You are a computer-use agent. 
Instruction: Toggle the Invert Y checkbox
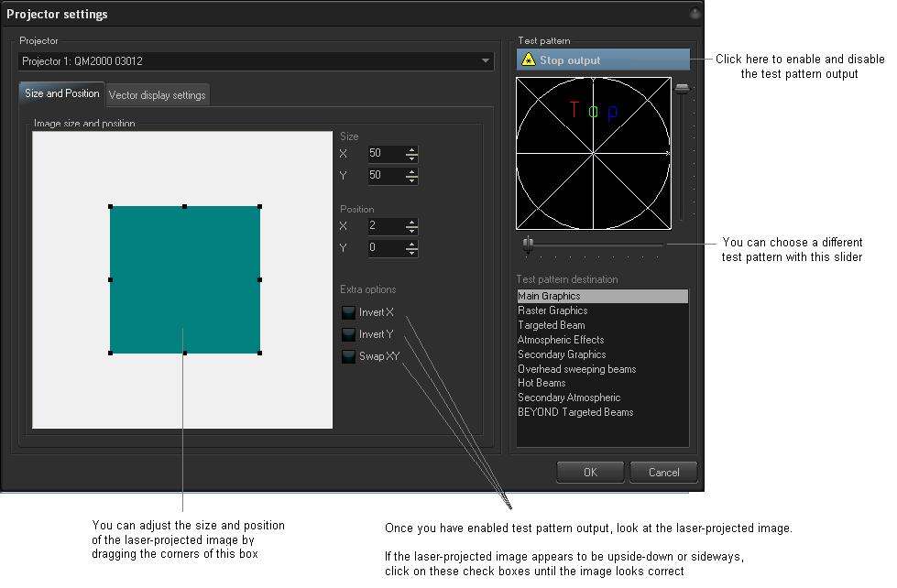coord(348,334)
